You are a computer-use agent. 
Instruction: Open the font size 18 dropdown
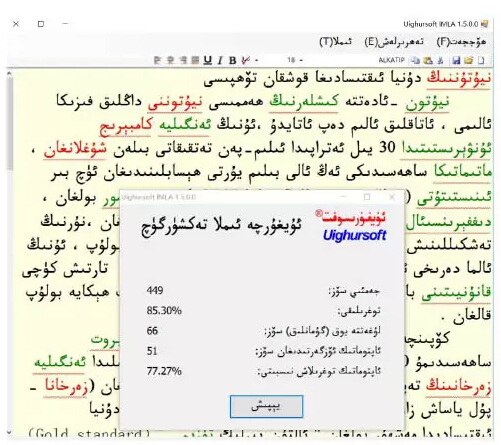coord(295,60)
